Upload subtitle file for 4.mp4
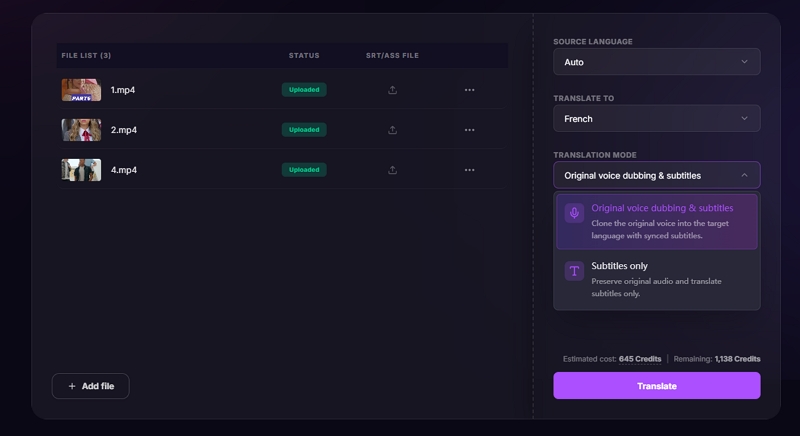The height and width of the screenshot is (436, 800). 392,170
